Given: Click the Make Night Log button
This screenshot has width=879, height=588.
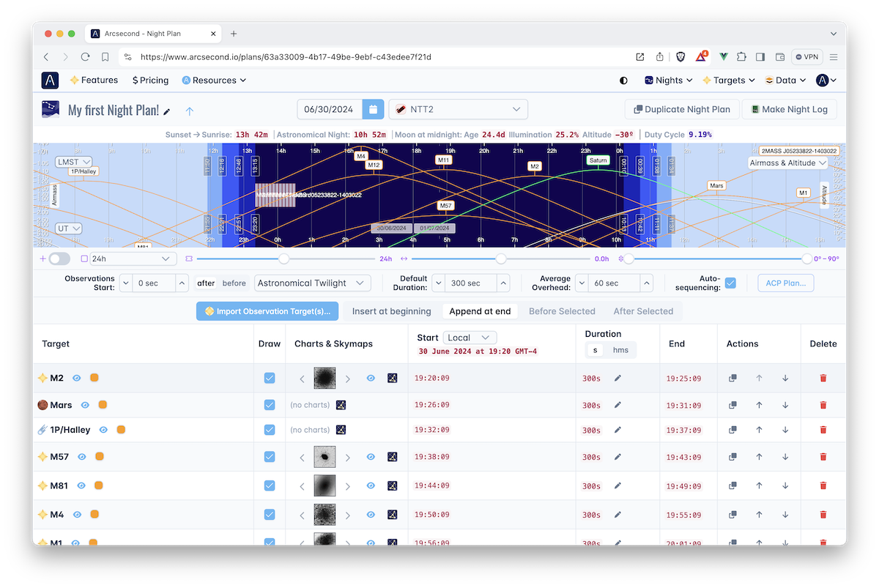Looking at the screenshot, I should click(790, 108).
